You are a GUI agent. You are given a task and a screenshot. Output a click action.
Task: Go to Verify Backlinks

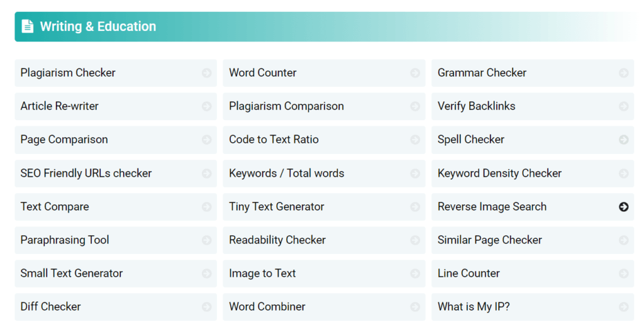(x=476, y=106)
